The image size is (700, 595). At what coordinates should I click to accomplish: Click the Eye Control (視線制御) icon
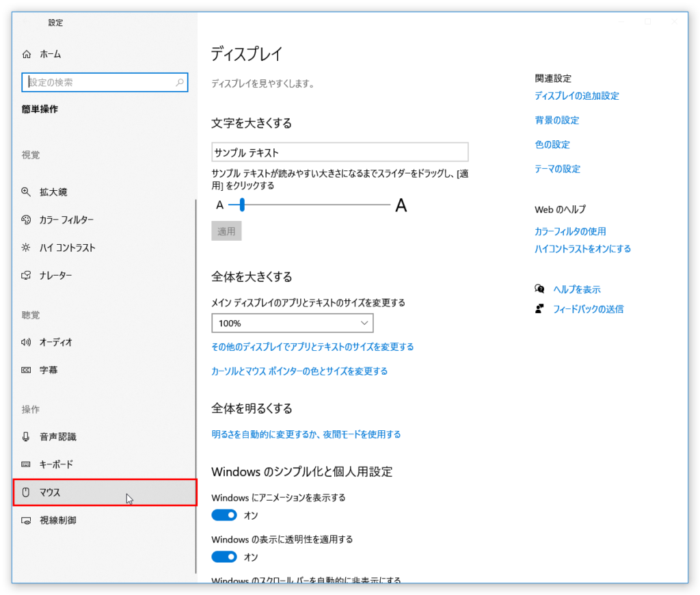[x=26, y=520]
